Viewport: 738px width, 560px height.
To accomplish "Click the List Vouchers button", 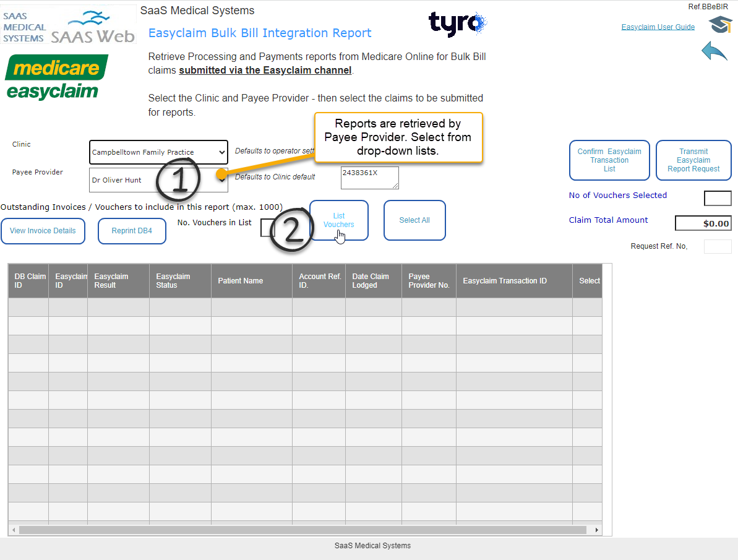I will (339, 220).
